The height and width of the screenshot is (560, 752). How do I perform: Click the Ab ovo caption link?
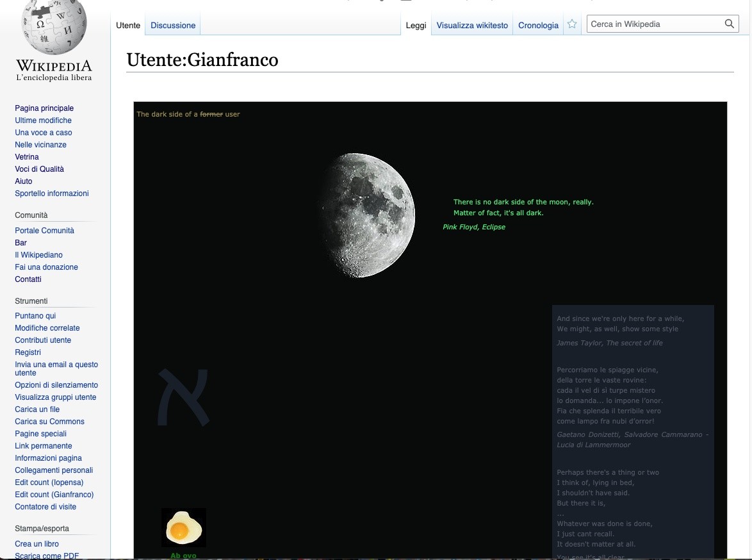(x=183, y=556)
